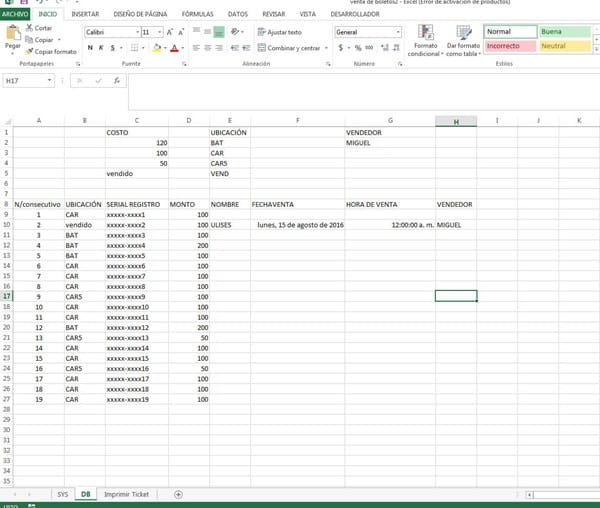Screen dimensions: 600x508
Task: Click the insert function fx icon
Action: pyautogui.click(x=116, y=80)
